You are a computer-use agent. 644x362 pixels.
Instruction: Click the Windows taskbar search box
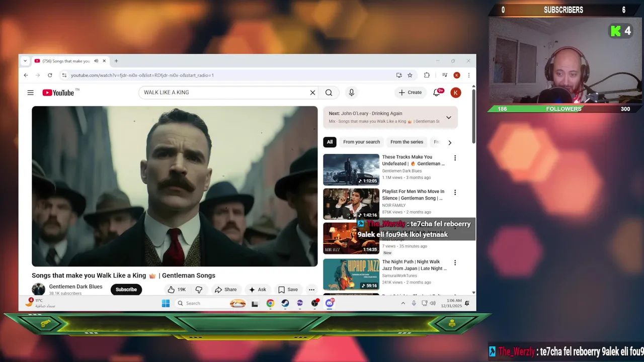(211, 303)
